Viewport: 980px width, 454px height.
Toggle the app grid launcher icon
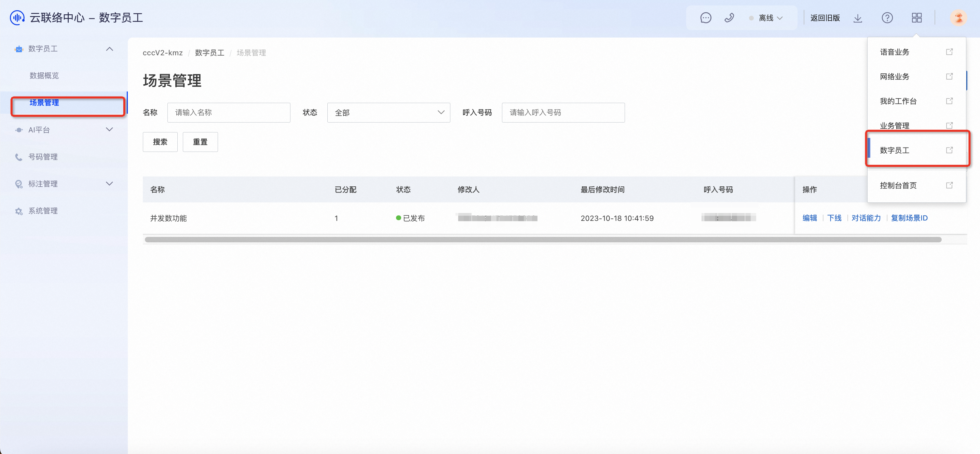pyautogui.click(x=916, y=18)
